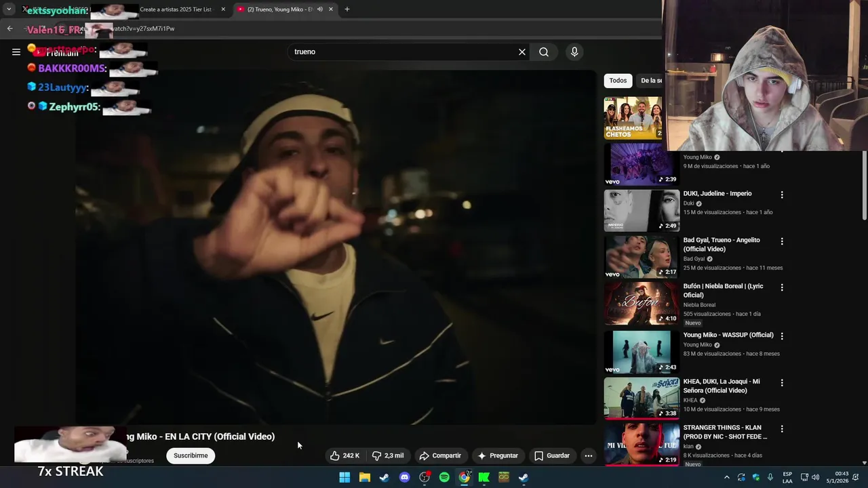Subscribe with the Suscribirme button
Image resolution: width=868 pixels, height=488 pixels.
click(x=191, y=455)
